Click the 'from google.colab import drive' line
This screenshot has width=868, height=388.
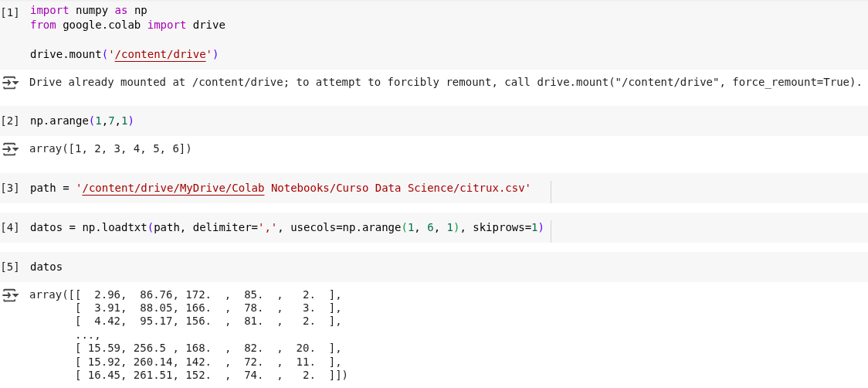click(127, 25)
